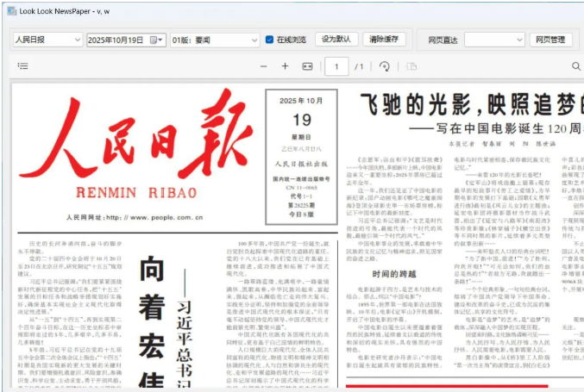Zoom in with the plus icon
Screen dimensions: 584x392
tap(285, 66)
